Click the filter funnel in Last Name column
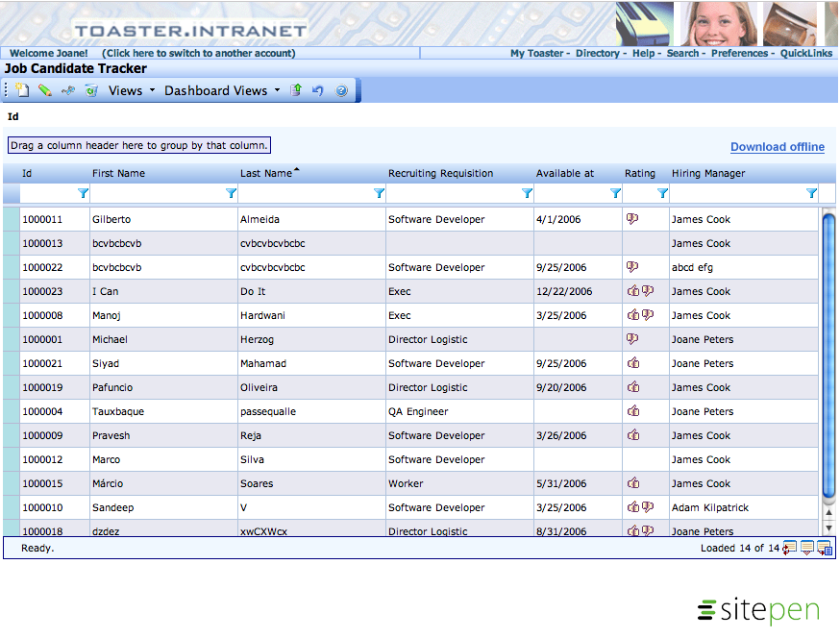Image resolution: width=840 pixels, height=638 pixels. coord(379,193)
